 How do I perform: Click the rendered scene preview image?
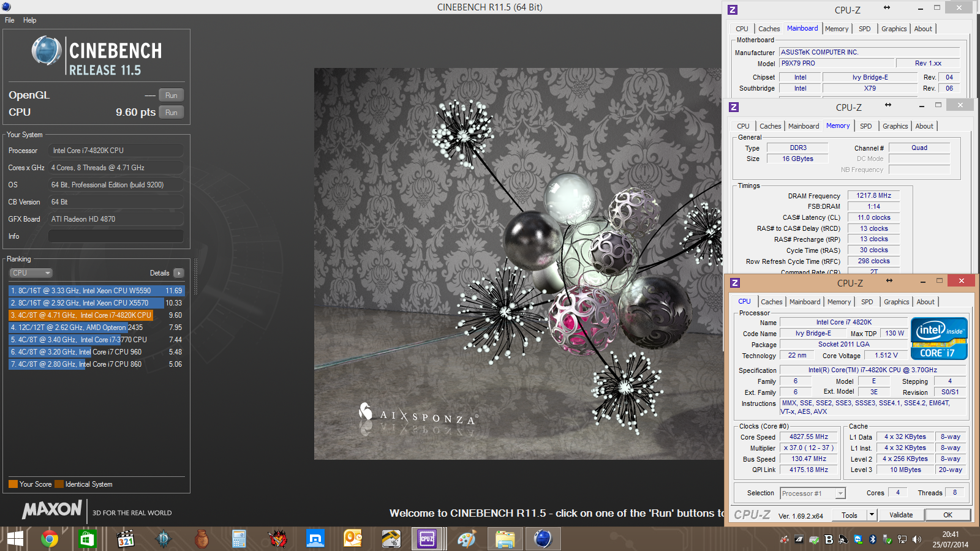(x=518, y=263)
